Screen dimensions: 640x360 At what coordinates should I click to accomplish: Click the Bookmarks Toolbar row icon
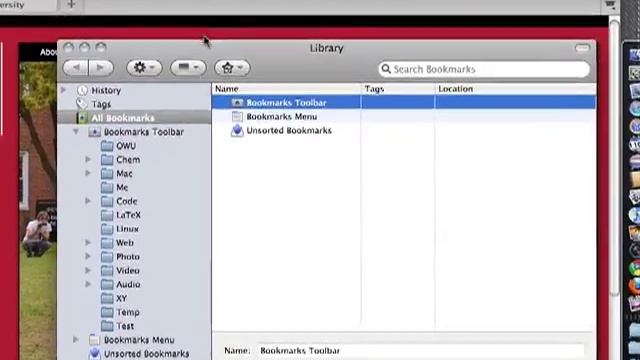(x=237, y=102)
